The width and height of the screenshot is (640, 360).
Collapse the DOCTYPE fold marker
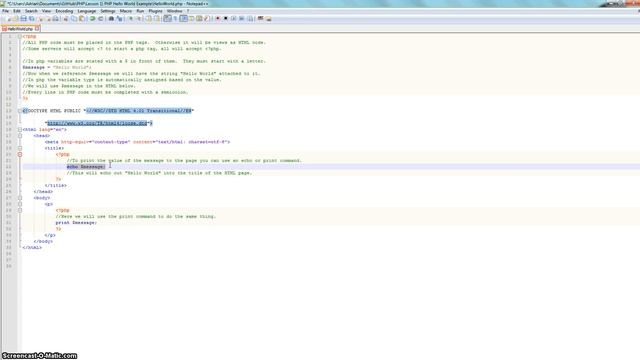click(x=20, y=111)
